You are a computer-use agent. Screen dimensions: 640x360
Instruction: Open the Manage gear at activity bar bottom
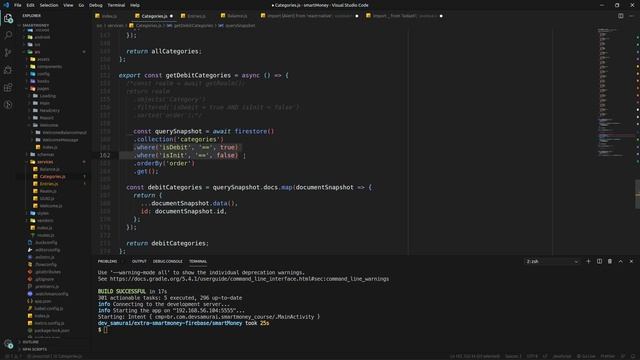tap(8, 344)
